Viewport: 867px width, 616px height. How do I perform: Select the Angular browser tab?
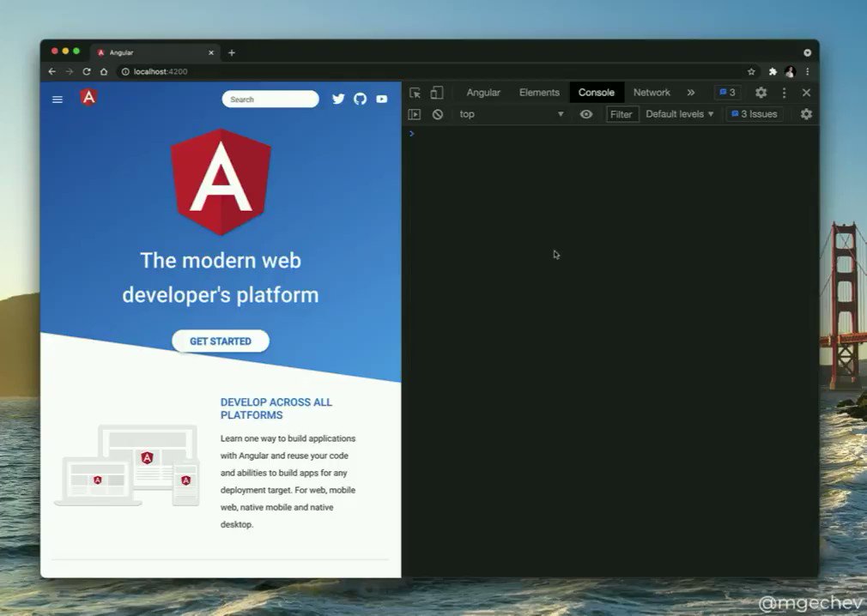tap(155, 52)
